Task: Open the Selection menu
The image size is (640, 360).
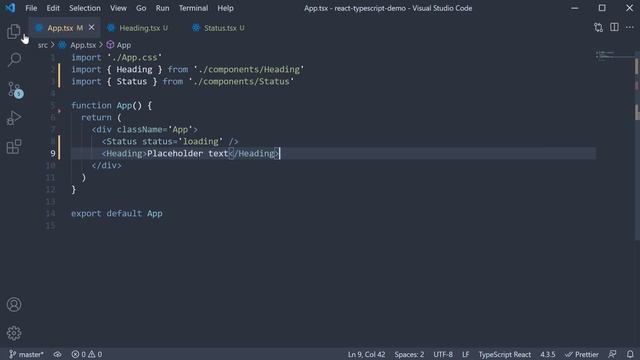Action: coord(84,8)
